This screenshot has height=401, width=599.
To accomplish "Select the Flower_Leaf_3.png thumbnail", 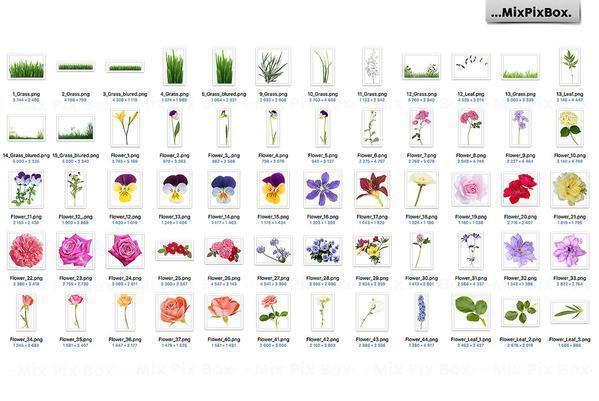I will (x=570, y=312).
